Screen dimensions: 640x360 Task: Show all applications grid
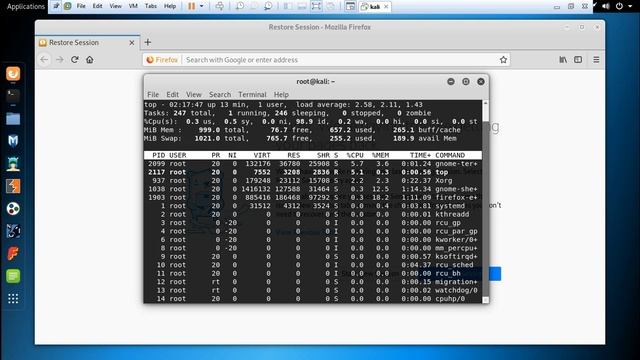(x=13, y=299)
